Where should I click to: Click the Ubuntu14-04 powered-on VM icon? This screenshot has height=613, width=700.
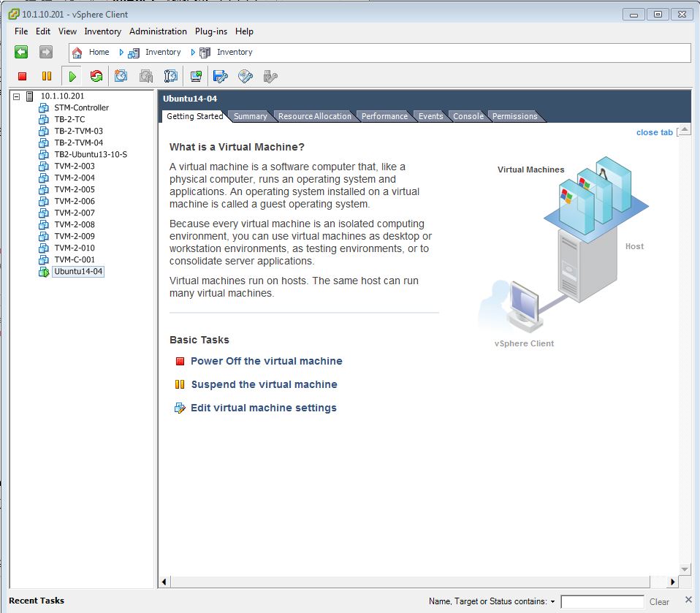tap(44, 272)
